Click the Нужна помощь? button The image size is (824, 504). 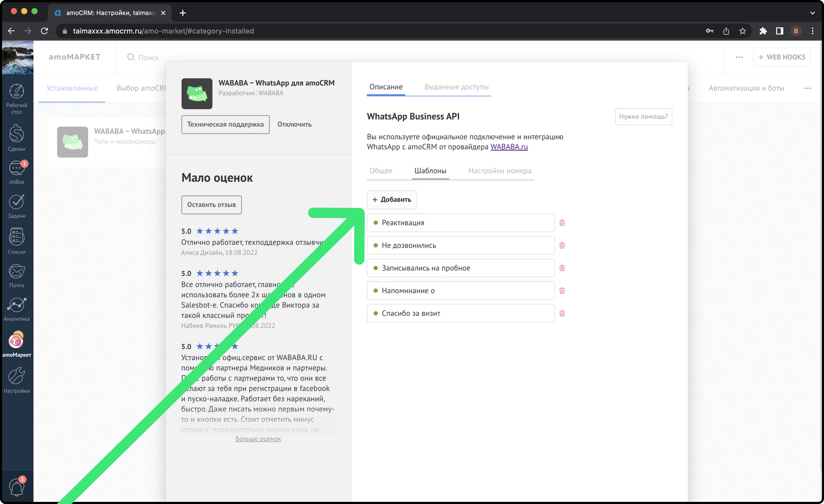click(644, 117)
